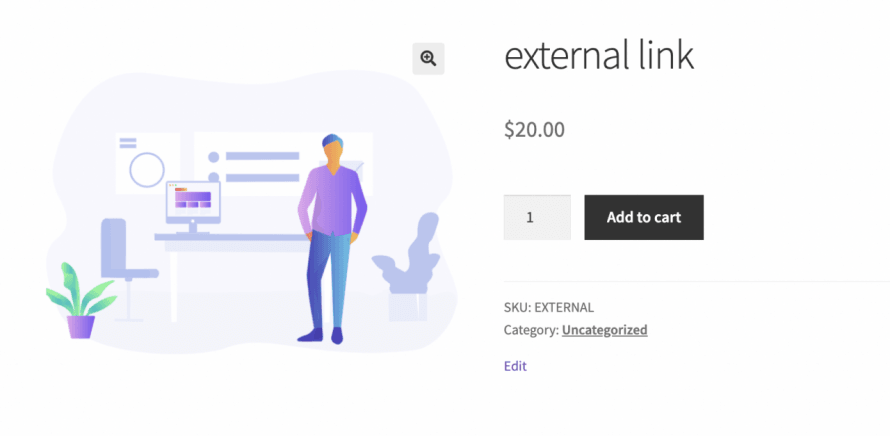Focus the product quantity input field
This screenshot has width=890, height=436.
coord(537,217)
